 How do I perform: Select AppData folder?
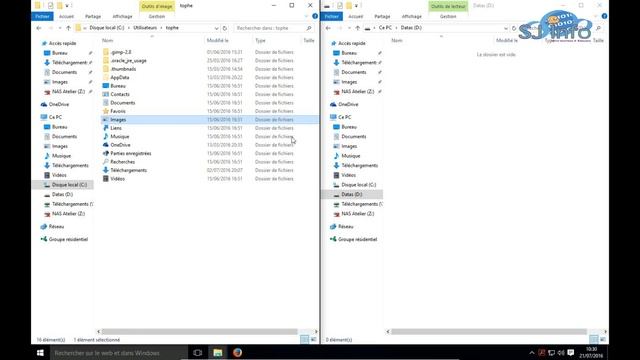pos(120,77)
